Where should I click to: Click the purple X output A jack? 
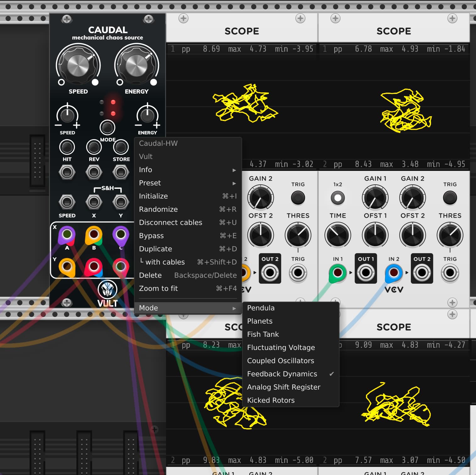tap(67, 234)
